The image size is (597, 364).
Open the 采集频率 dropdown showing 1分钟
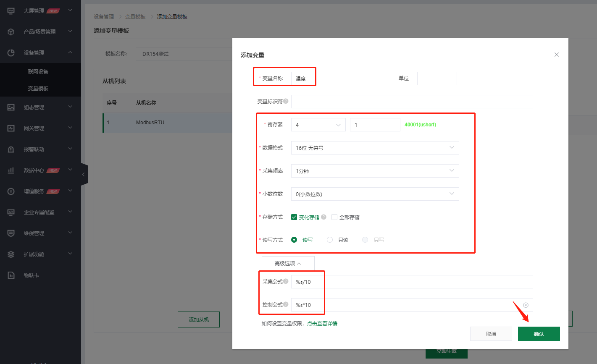click(375, 171)
